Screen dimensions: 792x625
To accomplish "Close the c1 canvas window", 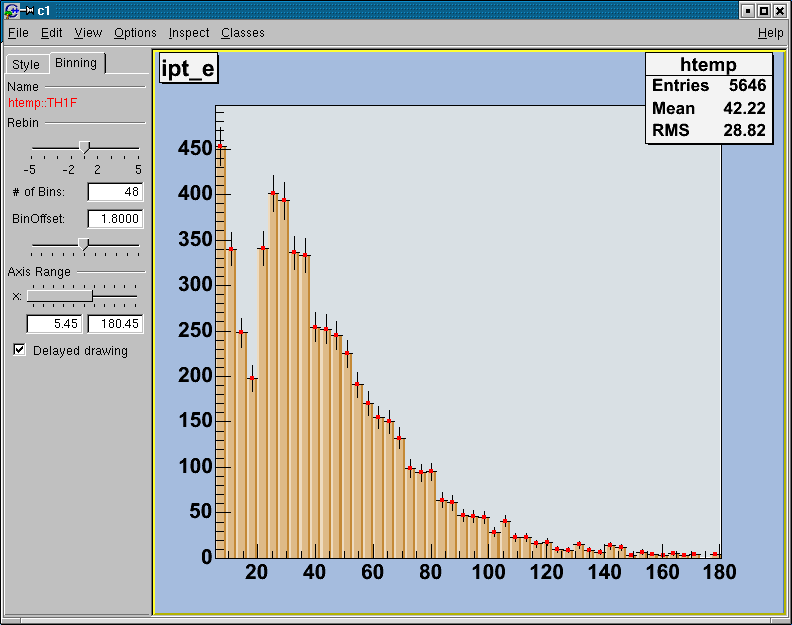I will (x=780, y=10).
